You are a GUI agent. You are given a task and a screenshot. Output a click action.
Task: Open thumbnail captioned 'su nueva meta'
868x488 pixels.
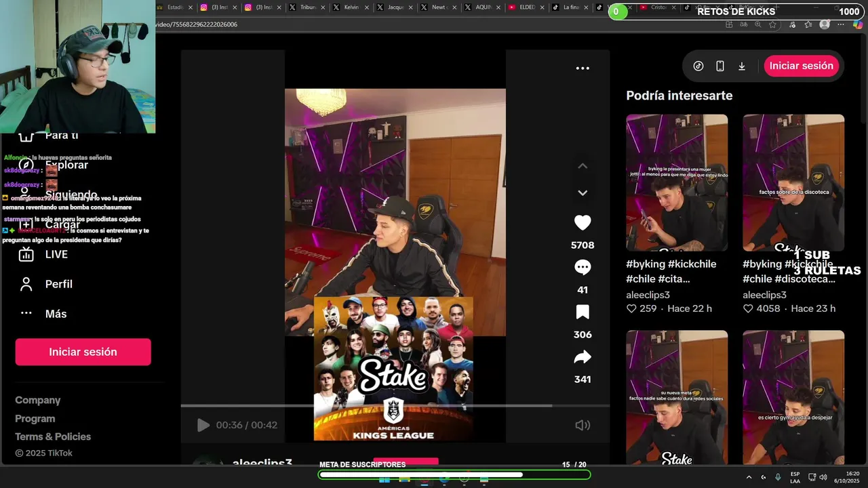point(677,397)
